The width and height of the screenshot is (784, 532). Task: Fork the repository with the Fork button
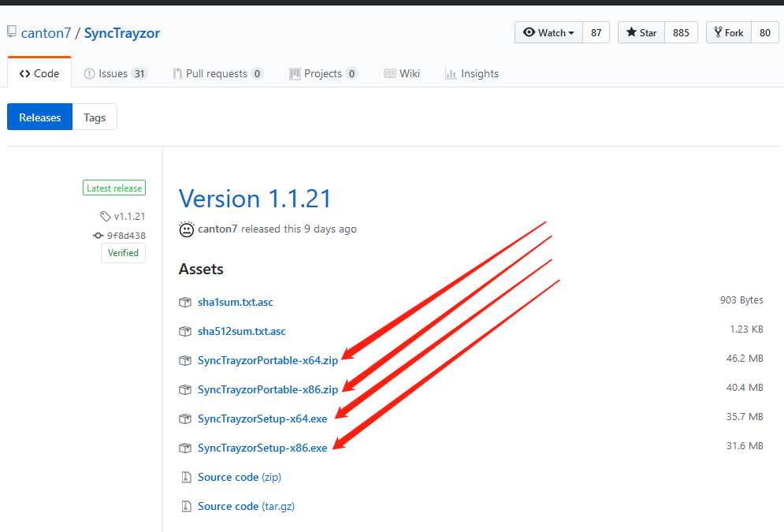[729, 32]
